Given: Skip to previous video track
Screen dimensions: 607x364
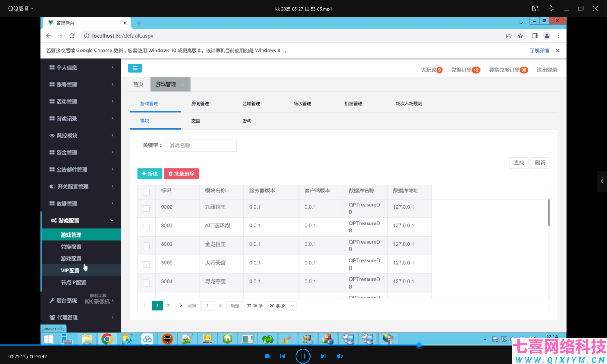Looking at the screenshot, I should coord(282,356).
